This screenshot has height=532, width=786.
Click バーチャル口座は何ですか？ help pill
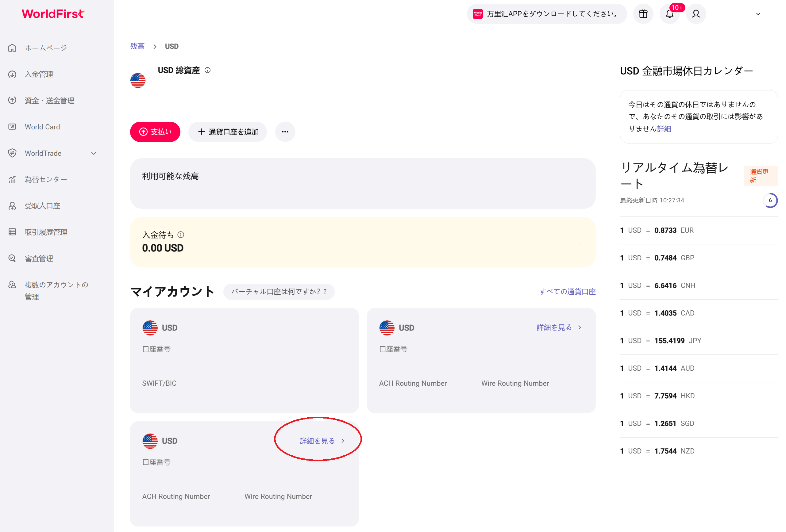click(279, 291)
